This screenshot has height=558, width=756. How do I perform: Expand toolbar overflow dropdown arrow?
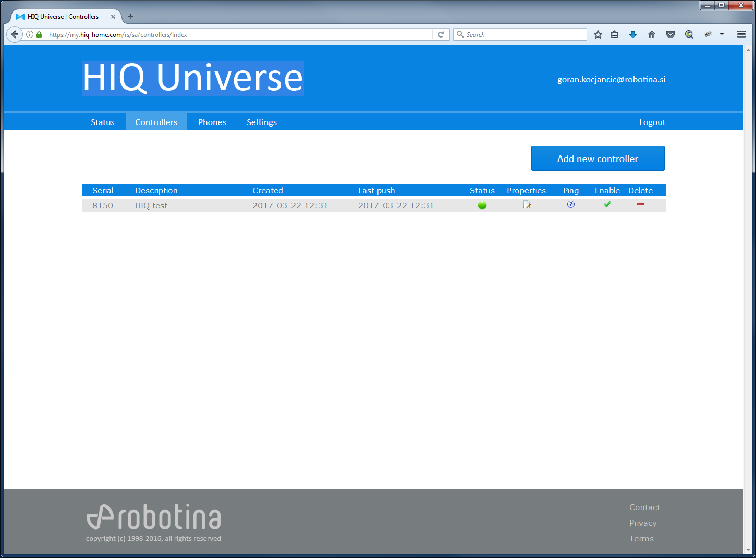coord(722,34)
